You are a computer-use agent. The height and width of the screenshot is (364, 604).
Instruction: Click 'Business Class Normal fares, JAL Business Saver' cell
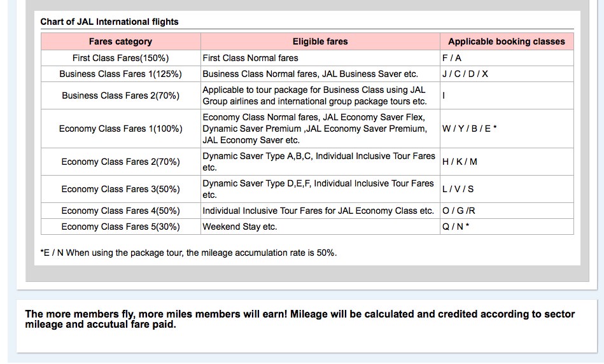(320, 74)
